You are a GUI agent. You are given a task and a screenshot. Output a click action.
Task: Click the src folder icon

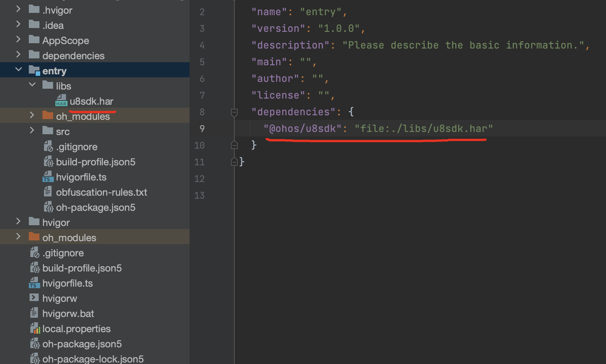[48, 130]
